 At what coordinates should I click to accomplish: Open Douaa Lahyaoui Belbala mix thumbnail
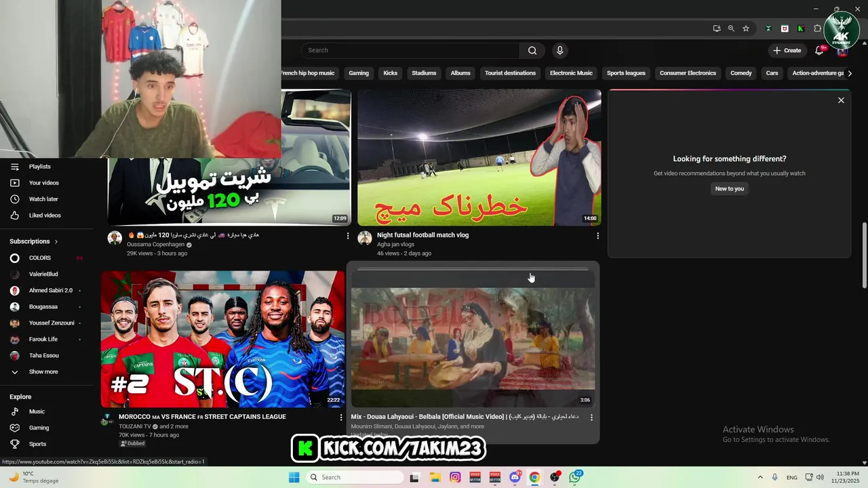[x=473, y=340]
